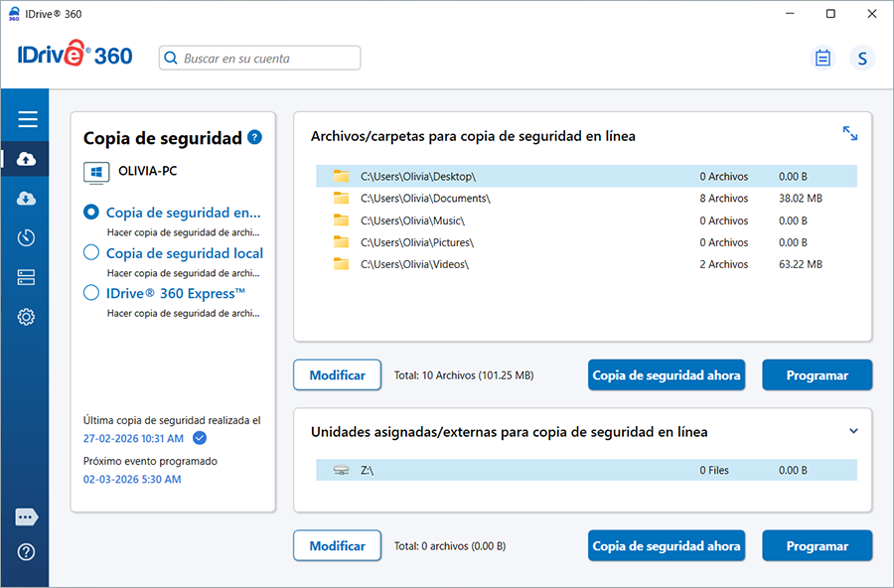Screen dimensions: 894x588
Task: Select Copia de seguridad local option
Action: coord(91,253)
